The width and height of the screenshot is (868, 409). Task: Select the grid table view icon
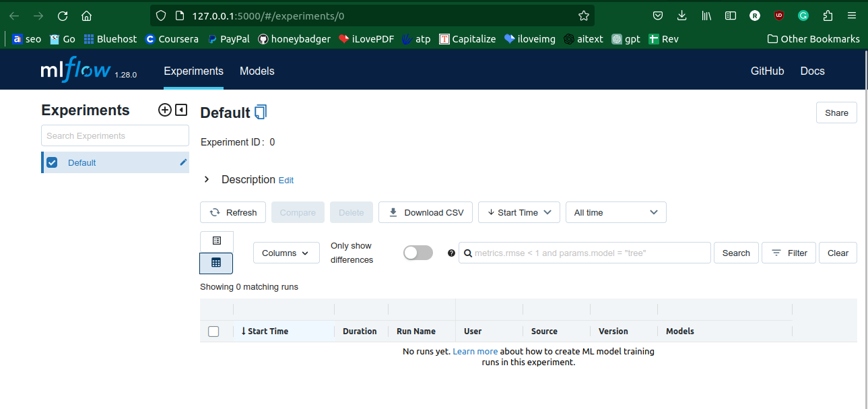(216, 263)
